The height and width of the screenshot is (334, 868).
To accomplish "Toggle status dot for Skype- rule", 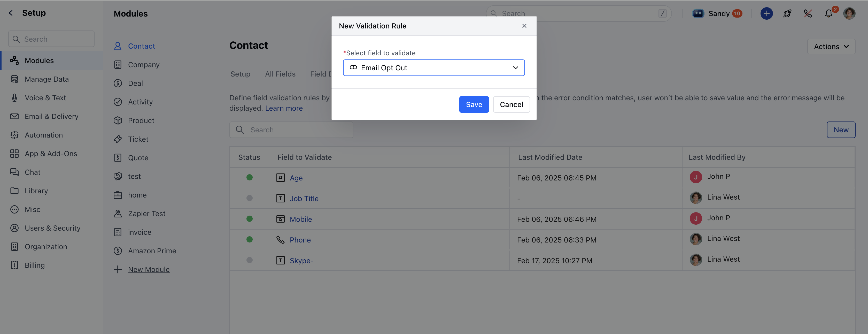I will [249, 260].
